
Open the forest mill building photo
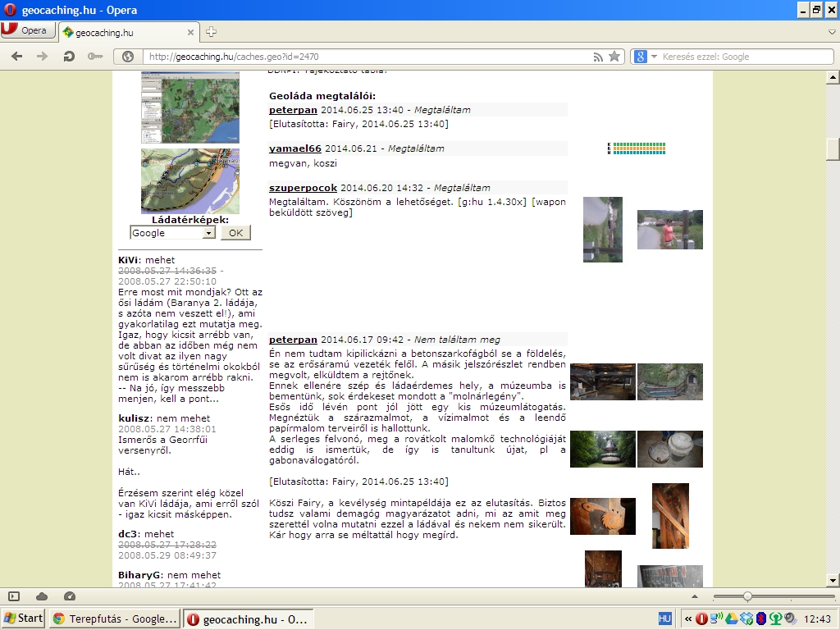pyautogui.click(x=603, y=449)
